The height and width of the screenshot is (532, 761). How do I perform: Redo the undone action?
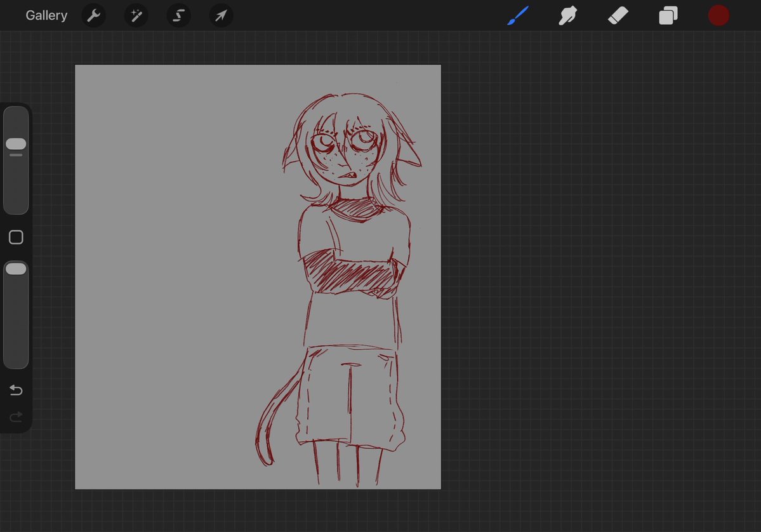click(x=16, y=417)
